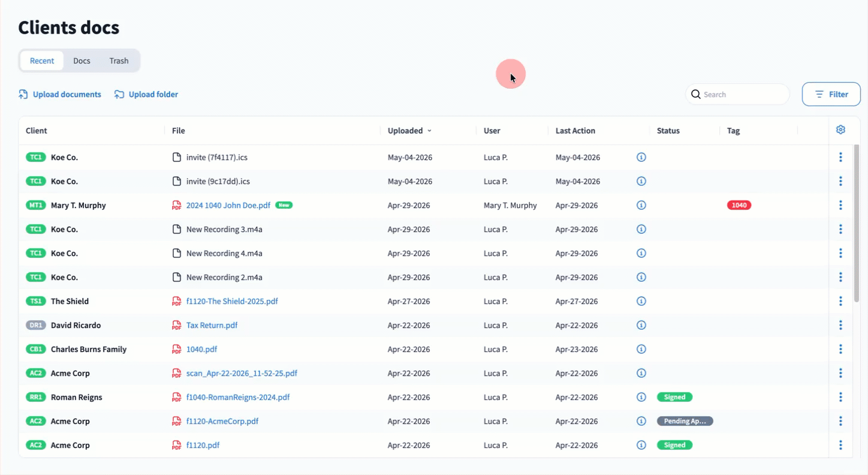
Task: Click the RR1 badge for Roman Reigns
Action: click(36, 397)
